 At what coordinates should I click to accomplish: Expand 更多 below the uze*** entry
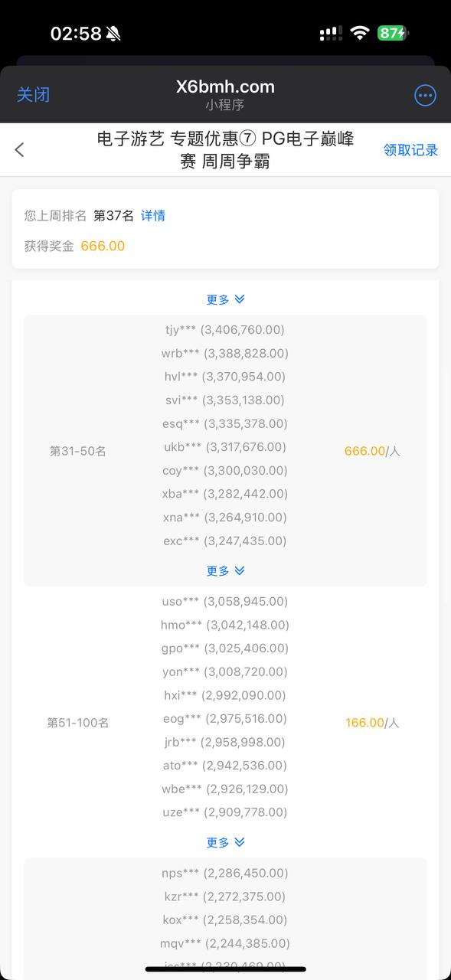pyautogui.click(x=225, y=842)
